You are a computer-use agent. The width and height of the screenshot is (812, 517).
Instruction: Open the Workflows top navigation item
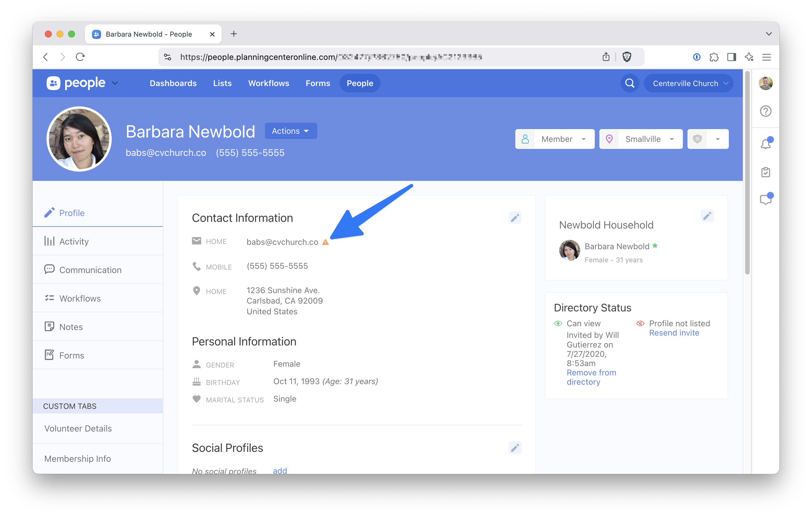pos(268,83)
